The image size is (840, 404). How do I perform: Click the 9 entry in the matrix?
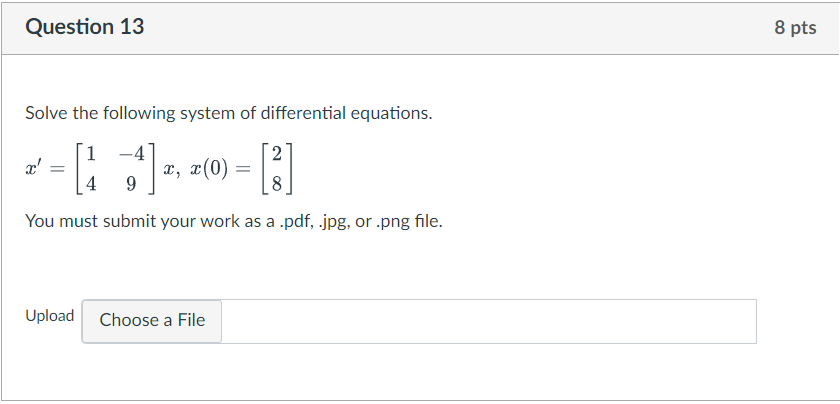click(x=131, y=184)
